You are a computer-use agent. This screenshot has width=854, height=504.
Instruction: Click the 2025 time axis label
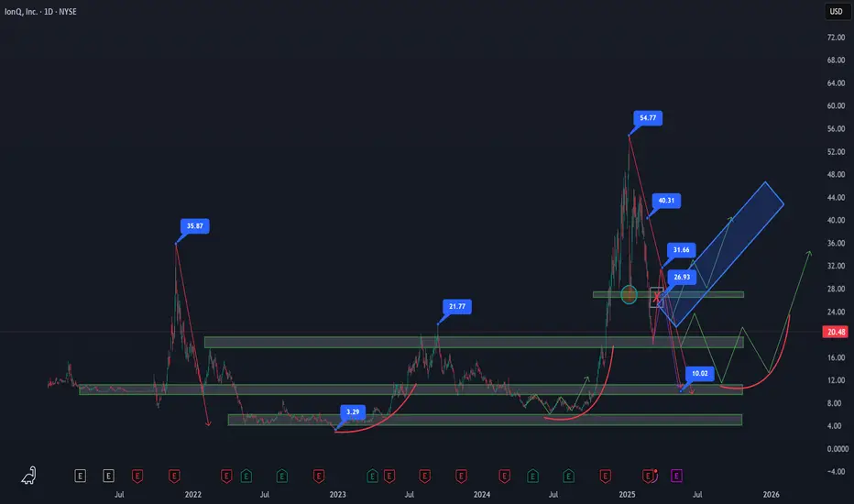point(627,495)
